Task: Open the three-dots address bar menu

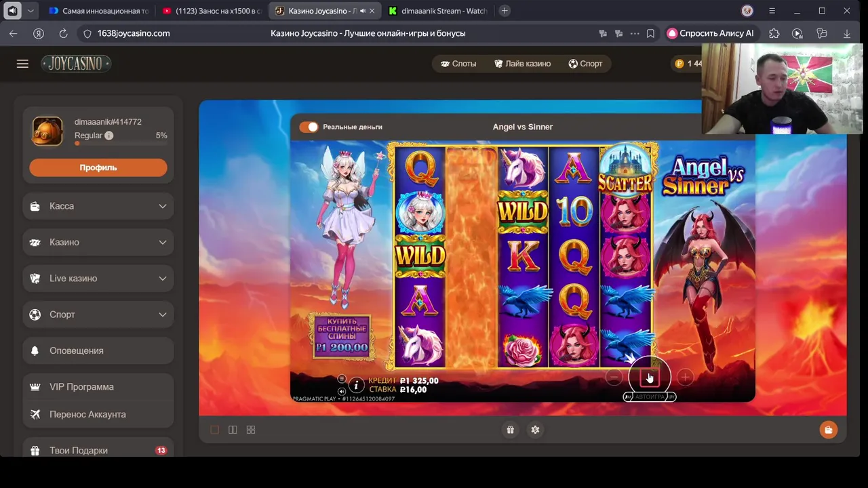Action: (635, 33)
